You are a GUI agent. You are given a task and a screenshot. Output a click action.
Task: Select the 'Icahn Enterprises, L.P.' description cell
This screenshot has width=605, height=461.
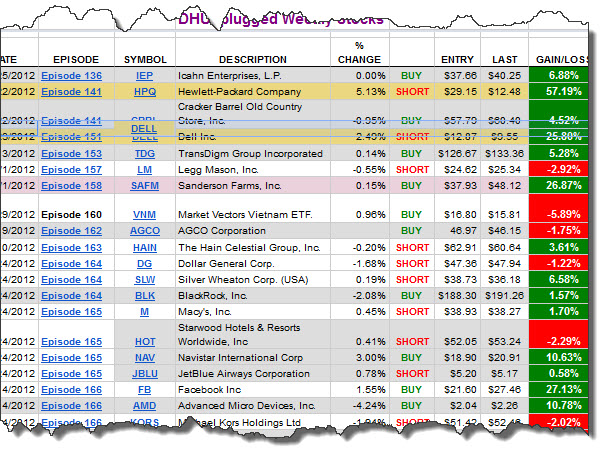point(253,76)
